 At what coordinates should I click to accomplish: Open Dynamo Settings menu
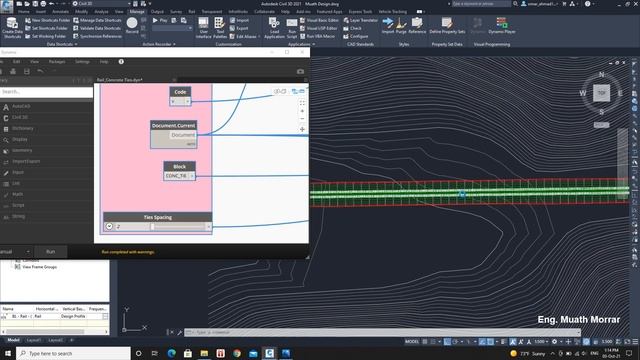82,62
